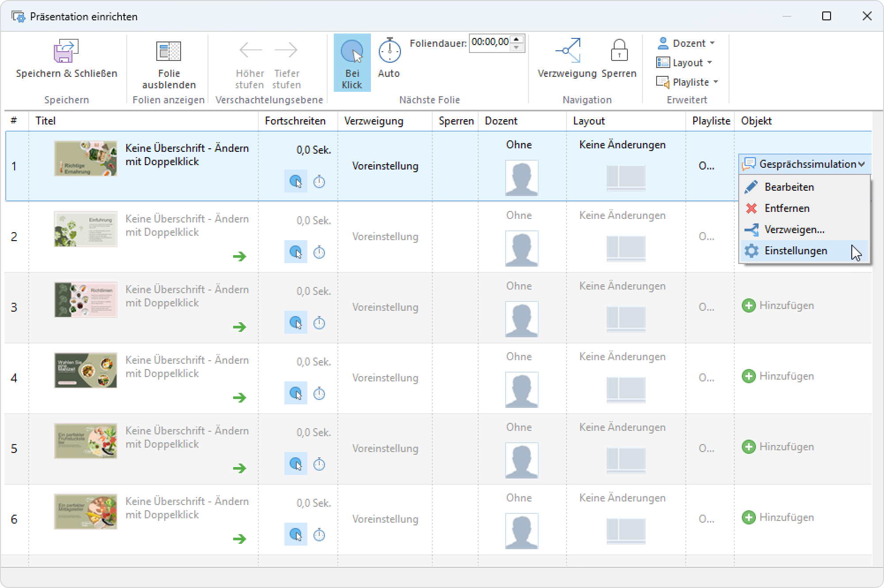Increase Foliendauer using the up stepper
The image size is (884, 588).
tap(517, 39)
